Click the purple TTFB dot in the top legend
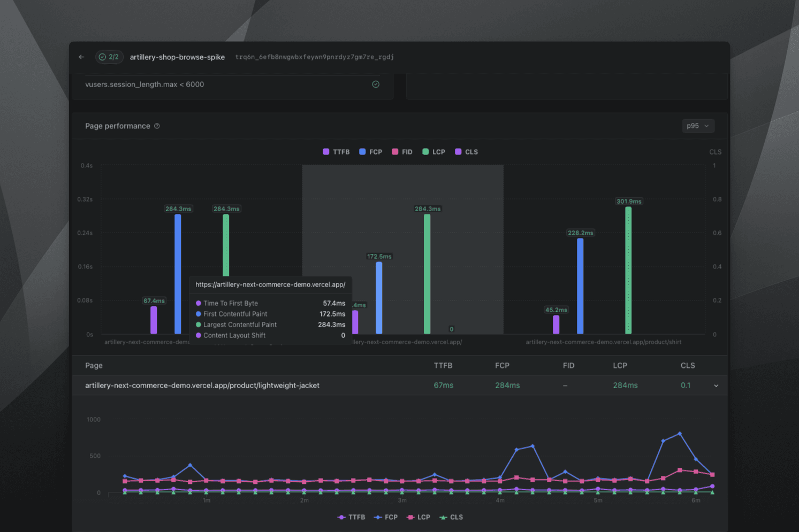The width and height of the screenshot is (799, 532). 325,151
